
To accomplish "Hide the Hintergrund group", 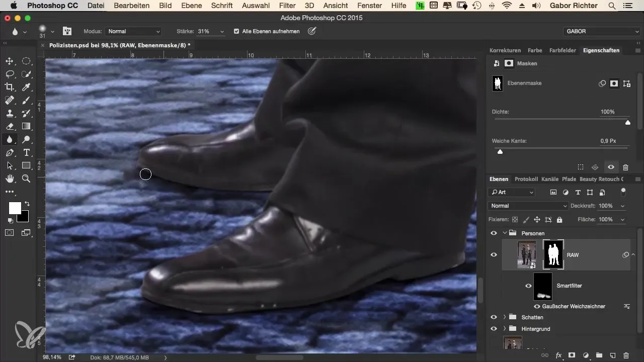I will [494, 329].
